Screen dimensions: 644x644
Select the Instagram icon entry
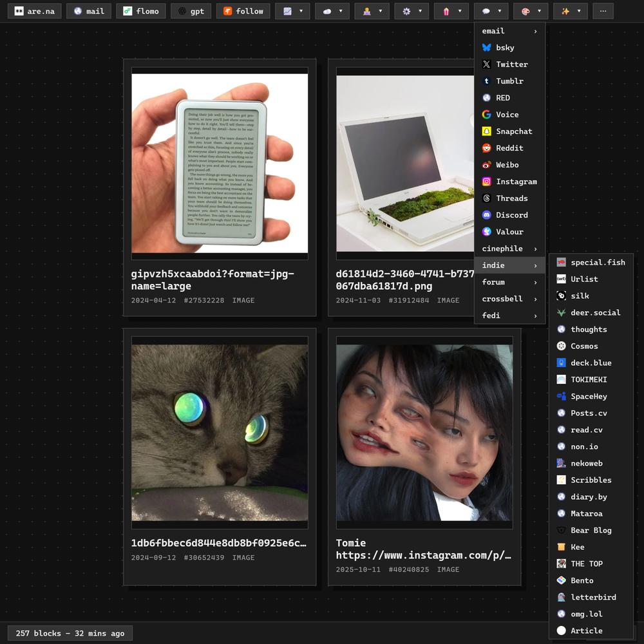pos(487,182)
